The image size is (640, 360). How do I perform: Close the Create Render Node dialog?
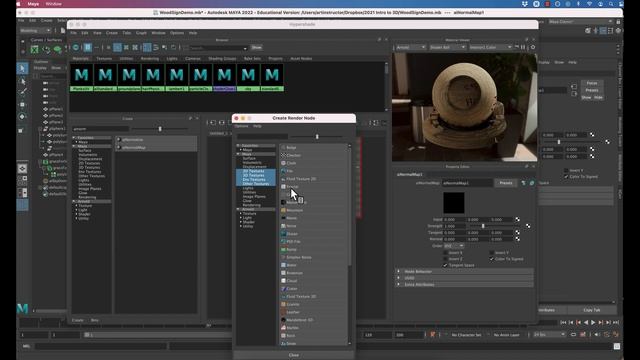[294, 355]
